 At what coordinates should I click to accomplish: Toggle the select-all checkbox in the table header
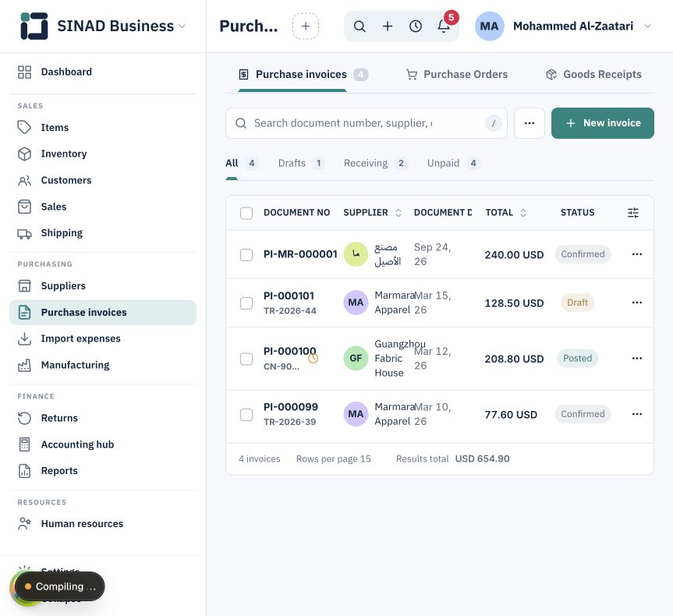246,213
